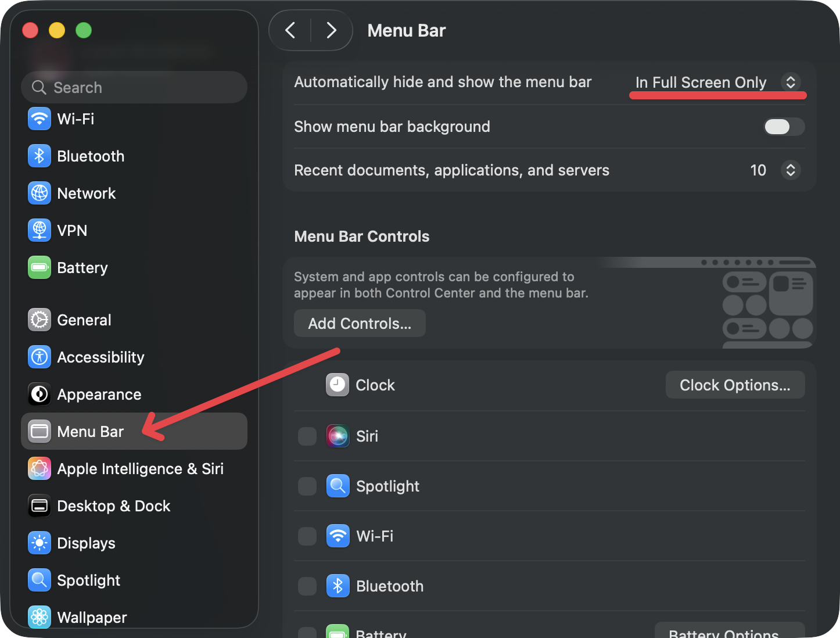Image resolution: width=840 pixels, height=638 pixels.
Task: Open Desktop & Dock settings
Action: click(134, 506)
